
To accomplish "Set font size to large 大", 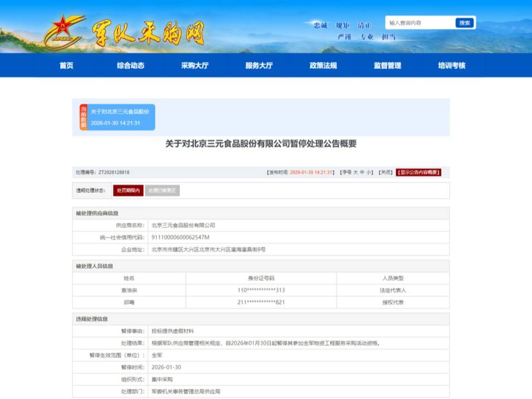I will 355,173.
